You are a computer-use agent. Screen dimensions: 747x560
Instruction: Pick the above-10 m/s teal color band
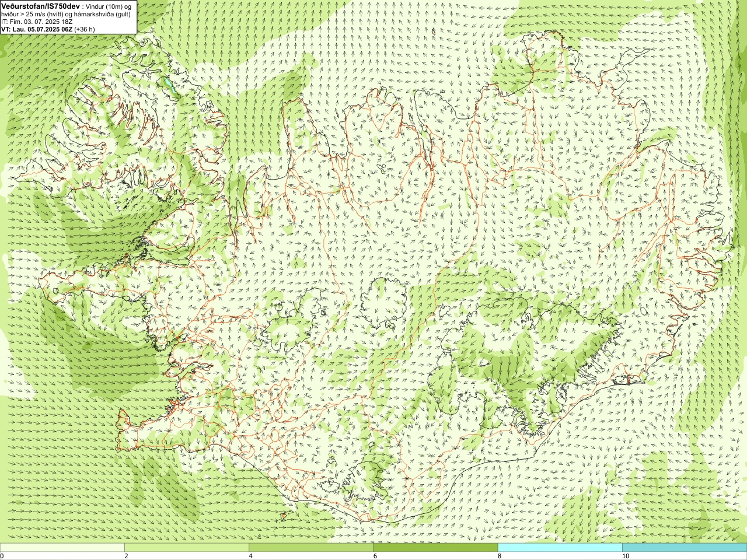[685, 548]
